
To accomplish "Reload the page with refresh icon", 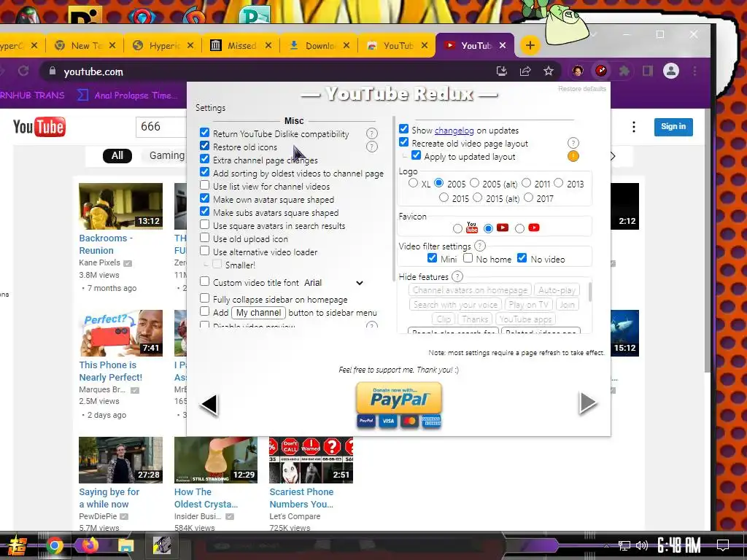I will point(23,71).
